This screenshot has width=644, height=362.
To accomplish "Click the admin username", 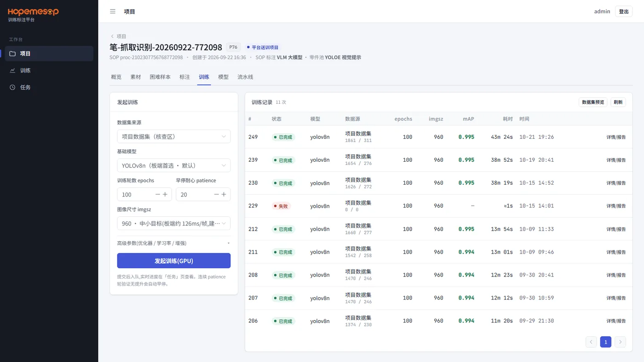I will tap(602, 11).
